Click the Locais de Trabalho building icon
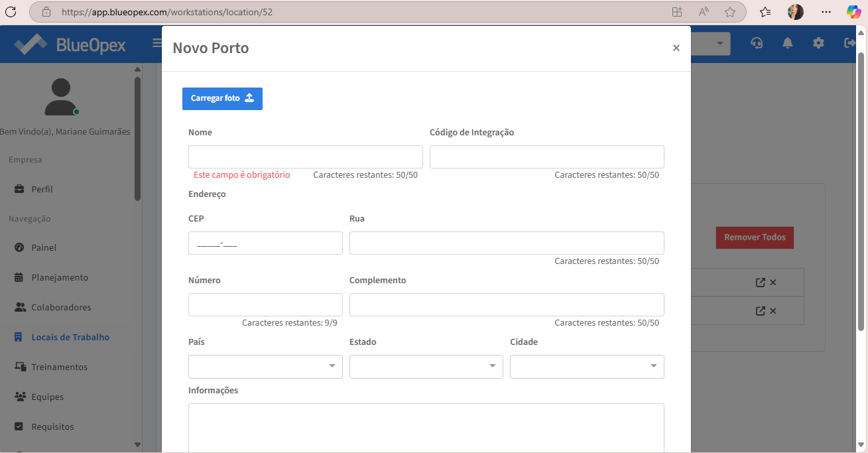 (19, 337)
